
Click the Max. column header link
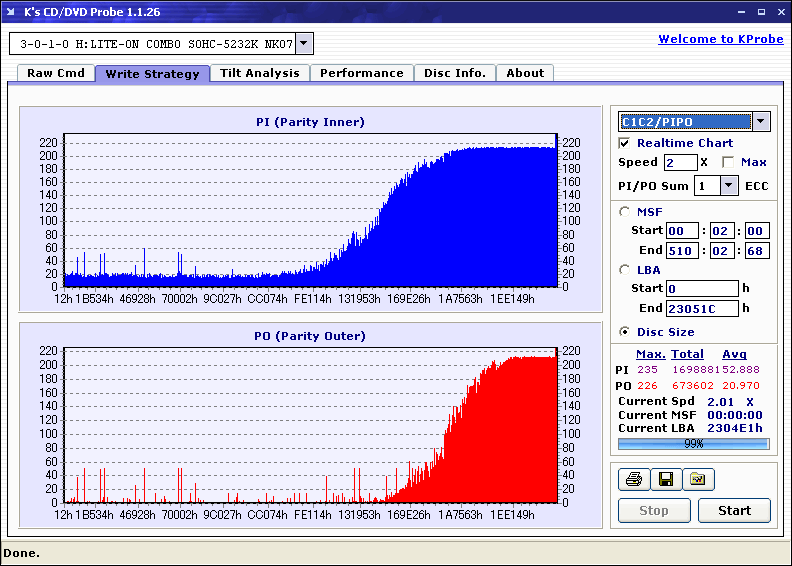651,354
